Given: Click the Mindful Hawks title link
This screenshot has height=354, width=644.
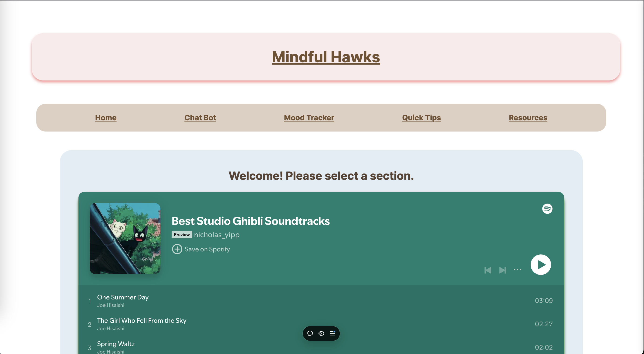Looking at the screenshot, I should click(x=326, y=57).
